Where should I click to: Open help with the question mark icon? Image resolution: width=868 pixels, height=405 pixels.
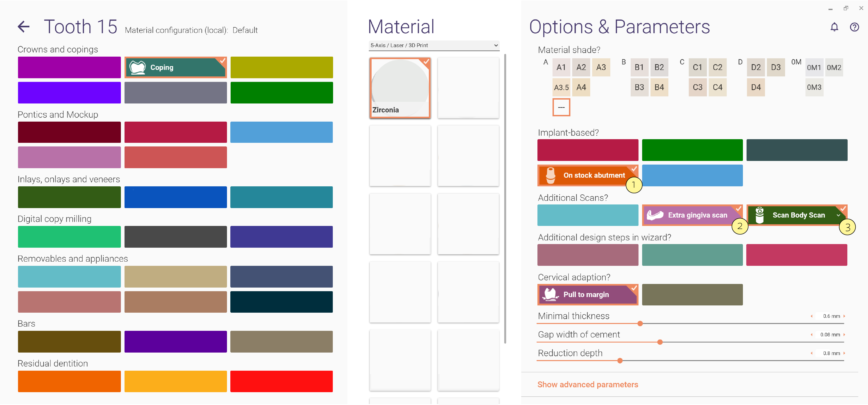coord(854,27)
